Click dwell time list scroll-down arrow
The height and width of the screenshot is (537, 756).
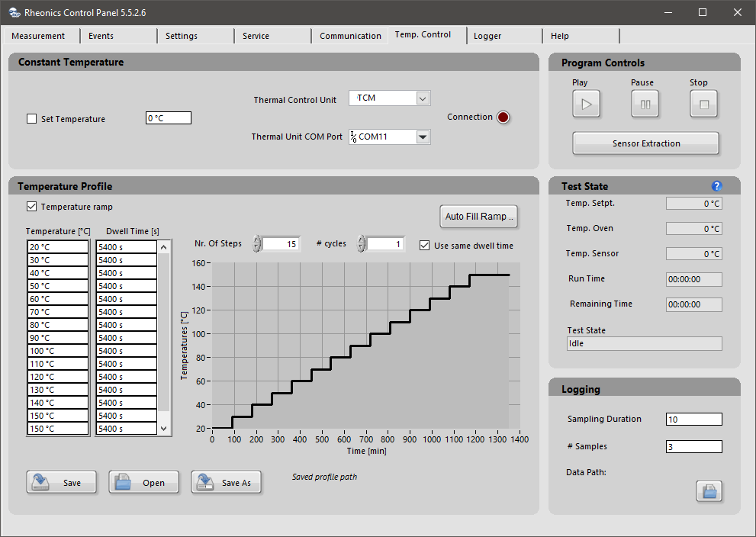point(164,429)
